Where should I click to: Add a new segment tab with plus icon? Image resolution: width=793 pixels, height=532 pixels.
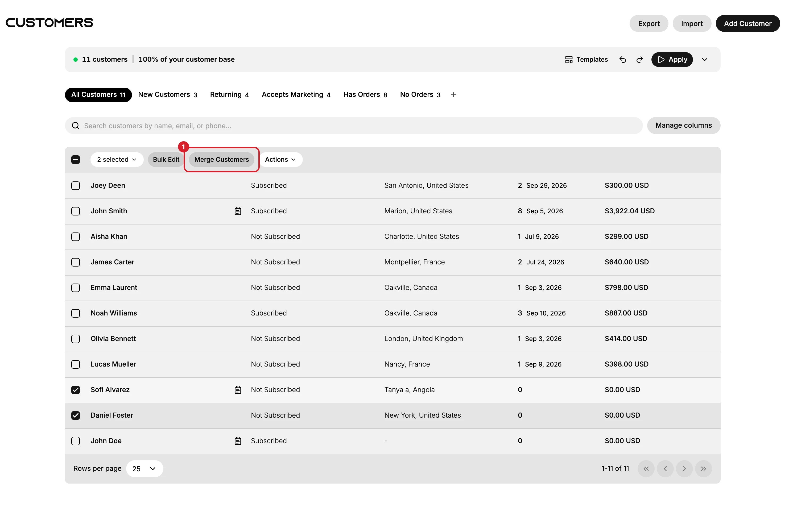(x=453, y=95)
